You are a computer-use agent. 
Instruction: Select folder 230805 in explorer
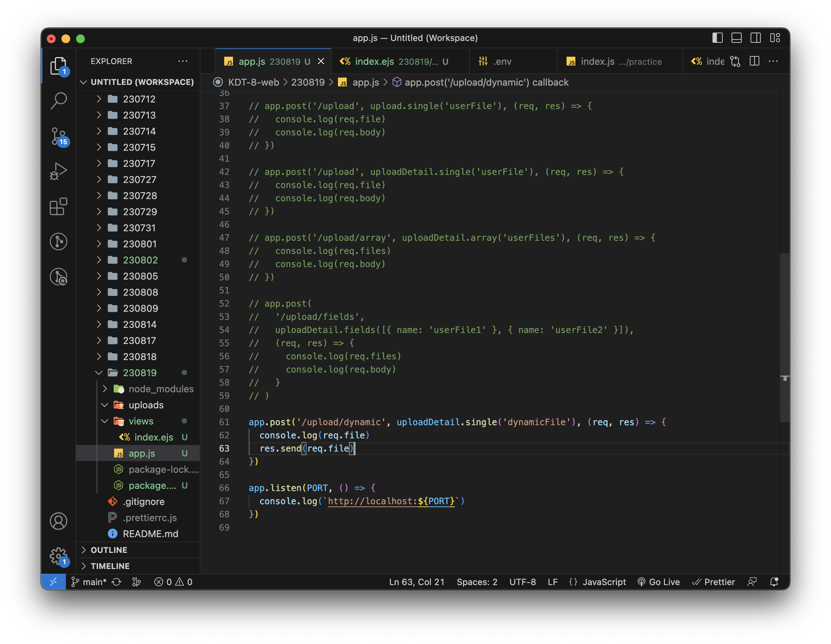coord(138,276)
